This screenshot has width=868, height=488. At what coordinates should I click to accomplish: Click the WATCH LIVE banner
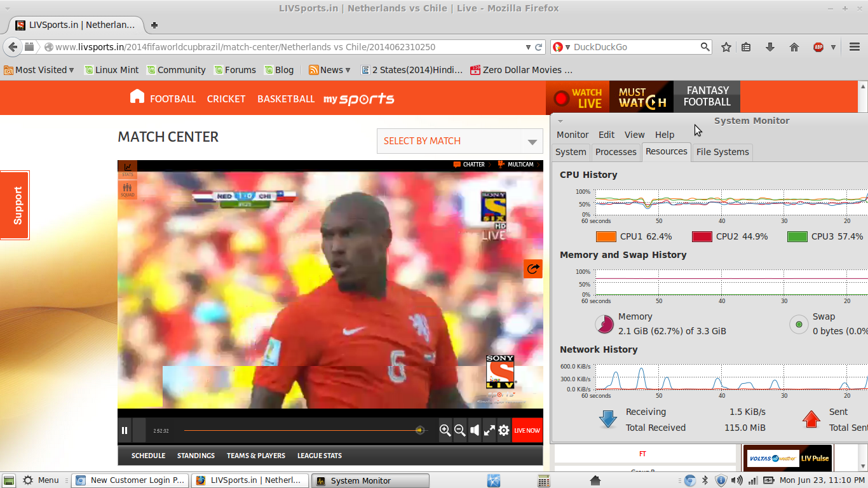tap(578, 98)
